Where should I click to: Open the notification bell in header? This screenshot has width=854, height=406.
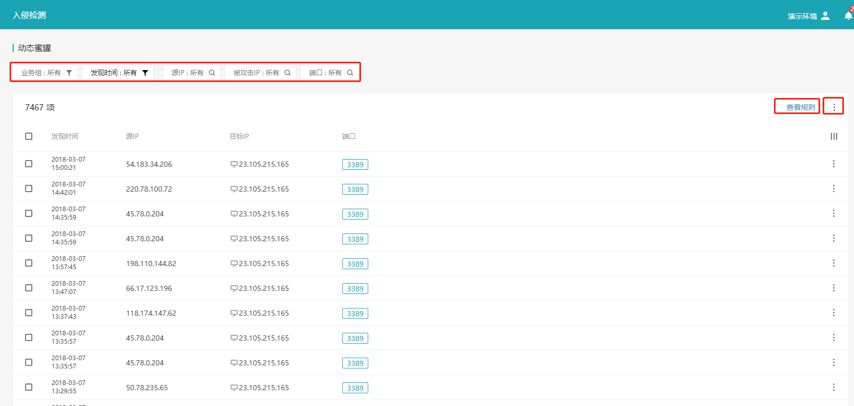pos(843,16)
